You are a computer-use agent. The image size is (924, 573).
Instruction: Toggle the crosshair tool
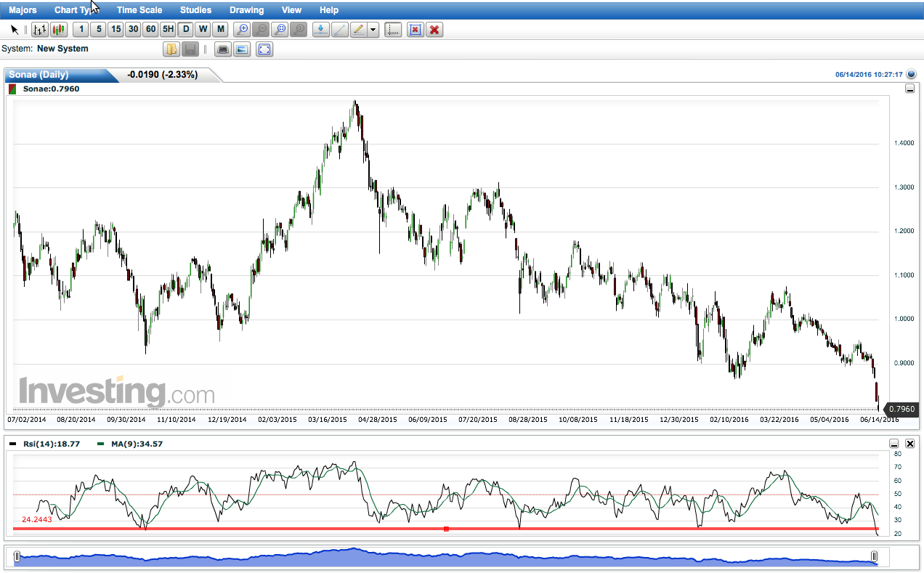pyautogui.click(x=393, y=30)
